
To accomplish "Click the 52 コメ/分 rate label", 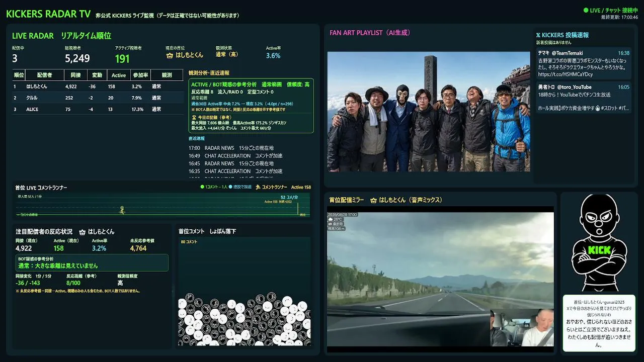I will tap(290, 198).
